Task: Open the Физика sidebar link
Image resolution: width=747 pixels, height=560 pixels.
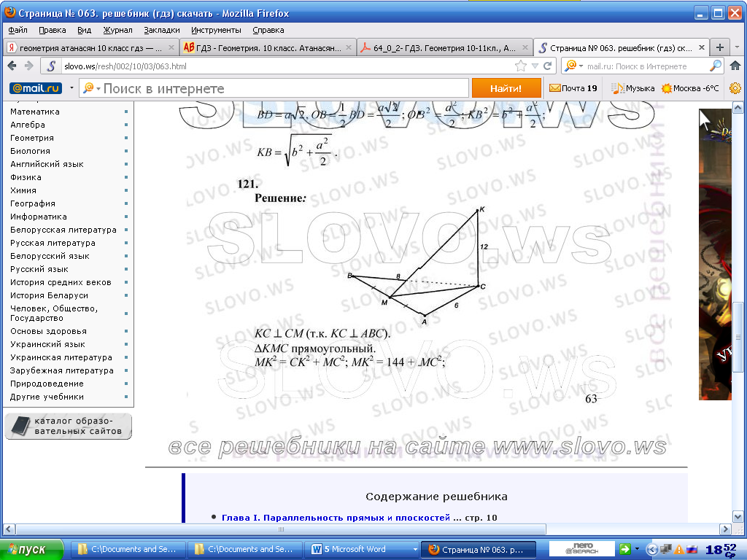Action: tap(26, 177)
